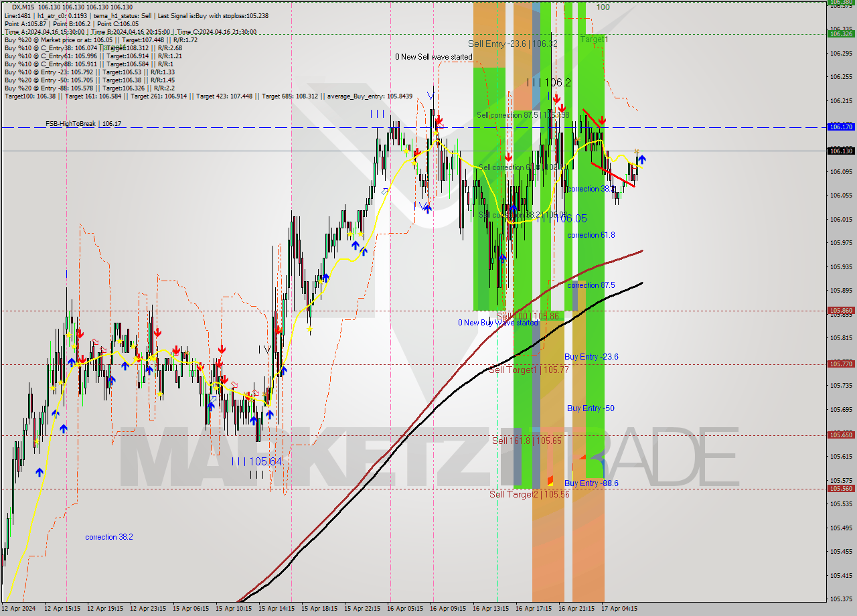This screenshot has width=857, height=616.
Task: Click '12 Apr 23:15' on the time axis
Action: pos(148,609)
